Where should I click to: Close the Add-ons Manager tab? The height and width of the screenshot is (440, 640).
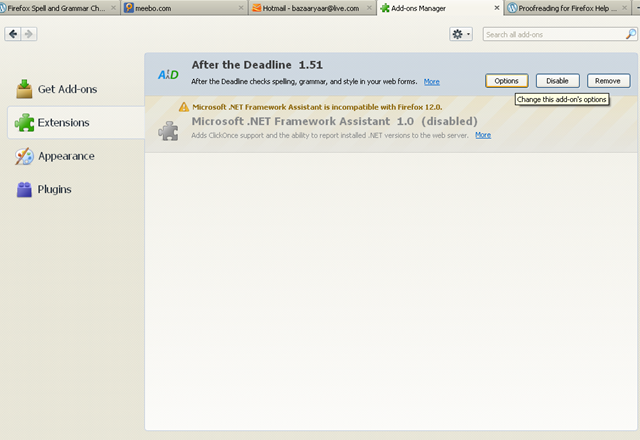point(497,8)
